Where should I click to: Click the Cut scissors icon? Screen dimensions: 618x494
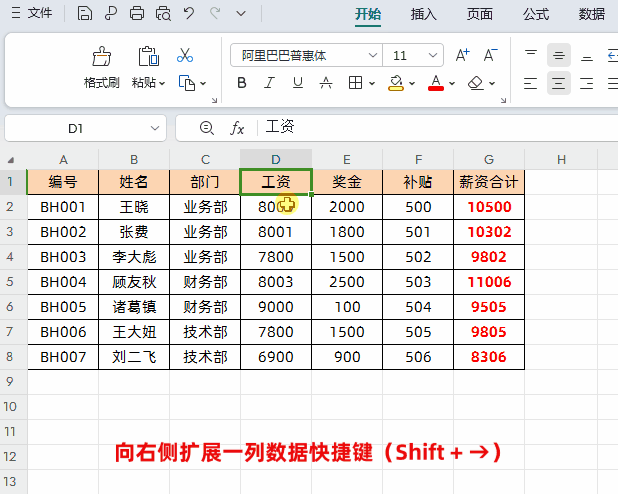coord(185,56)
